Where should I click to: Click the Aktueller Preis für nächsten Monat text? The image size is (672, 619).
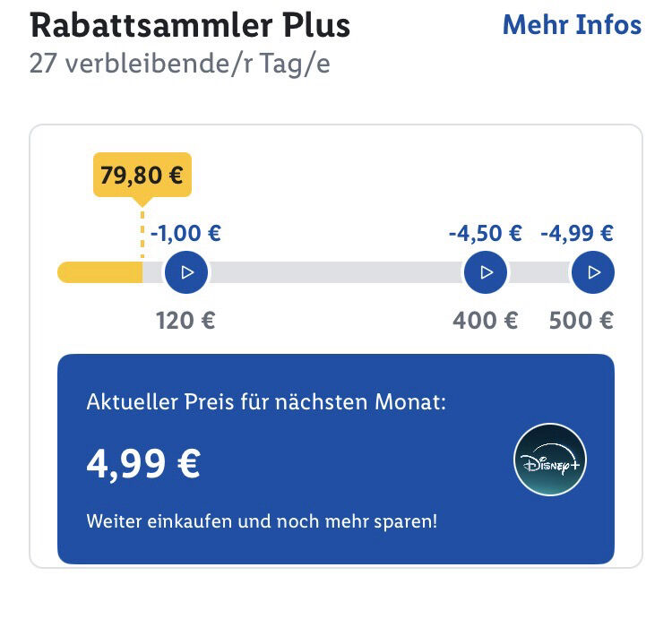click(266, 402)
